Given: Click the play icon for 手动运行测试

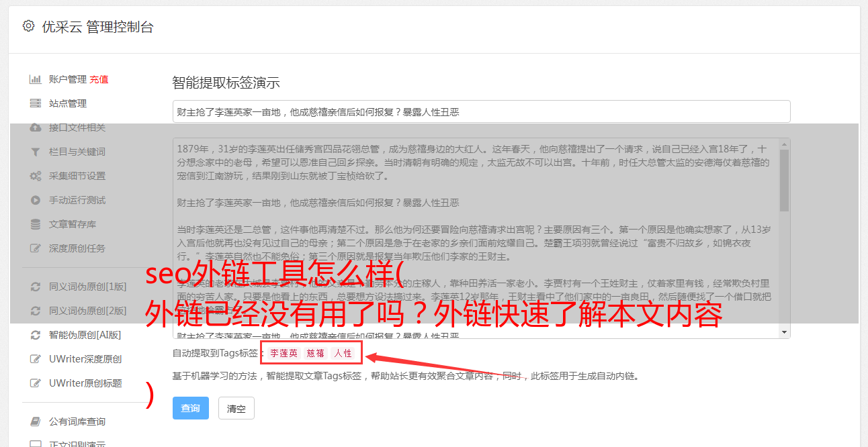Looking at the screenshot, I should click(x=36, y=200).
